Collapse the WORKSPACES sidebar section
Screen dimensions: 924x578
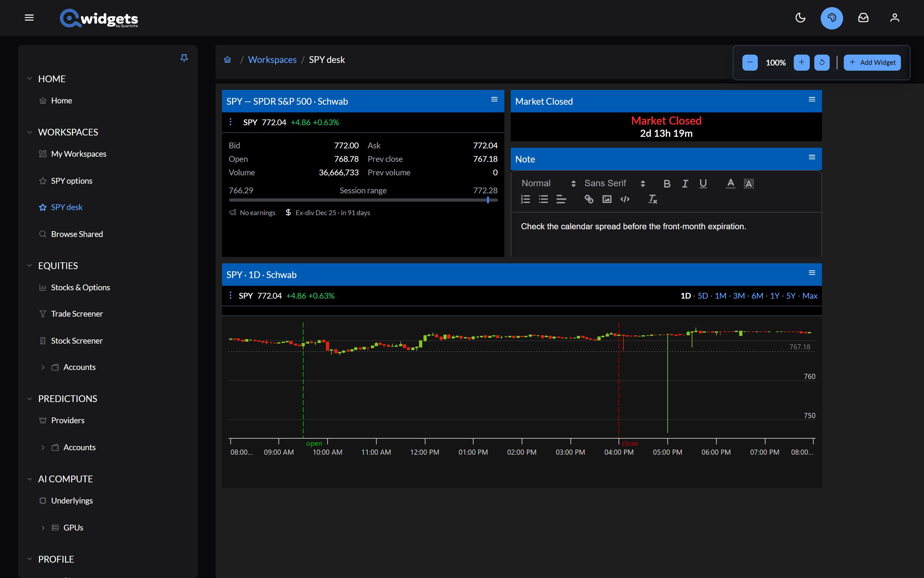coord(30,132)
